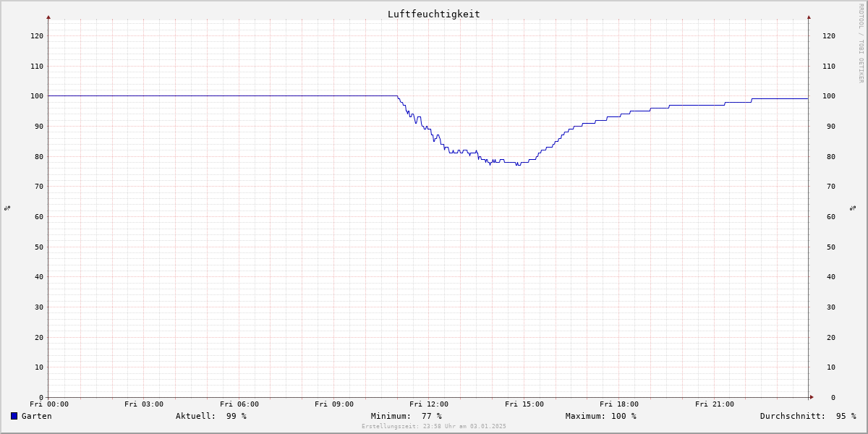Click the 70 label on the left axis
This screenshot has height=434, width=868.
(x=38, y=187)
